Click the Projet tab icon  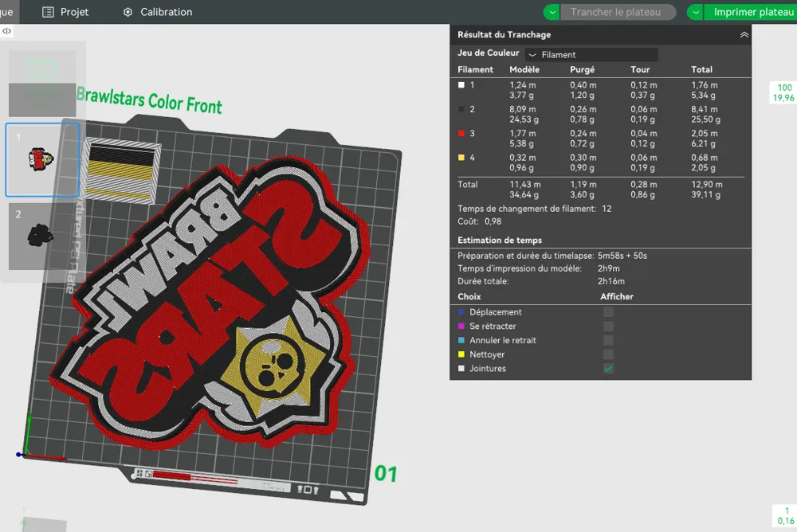click(x=48, y=12)
